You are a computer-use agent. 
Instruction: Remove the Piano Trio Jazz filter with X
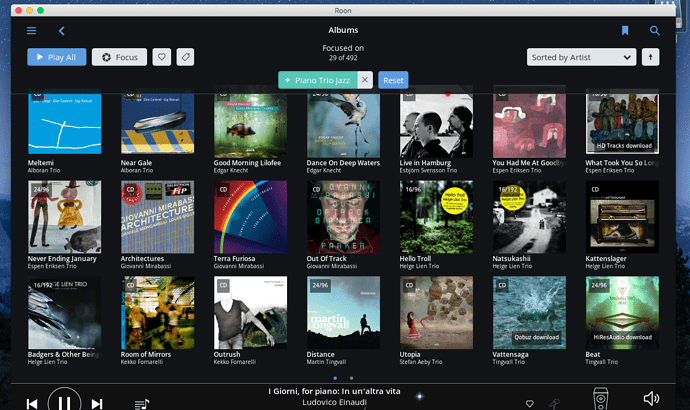point(365,80)
